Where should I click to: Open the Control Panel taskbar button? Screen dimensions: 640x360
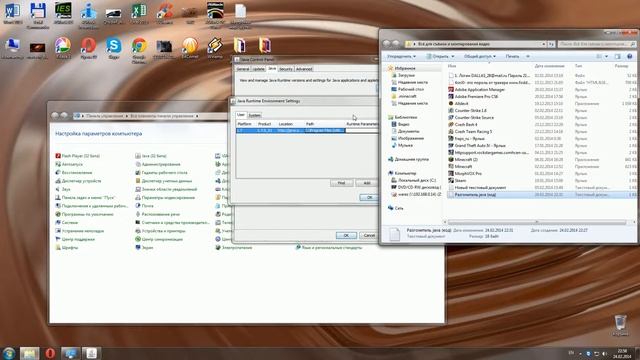[x=70, y=353]
